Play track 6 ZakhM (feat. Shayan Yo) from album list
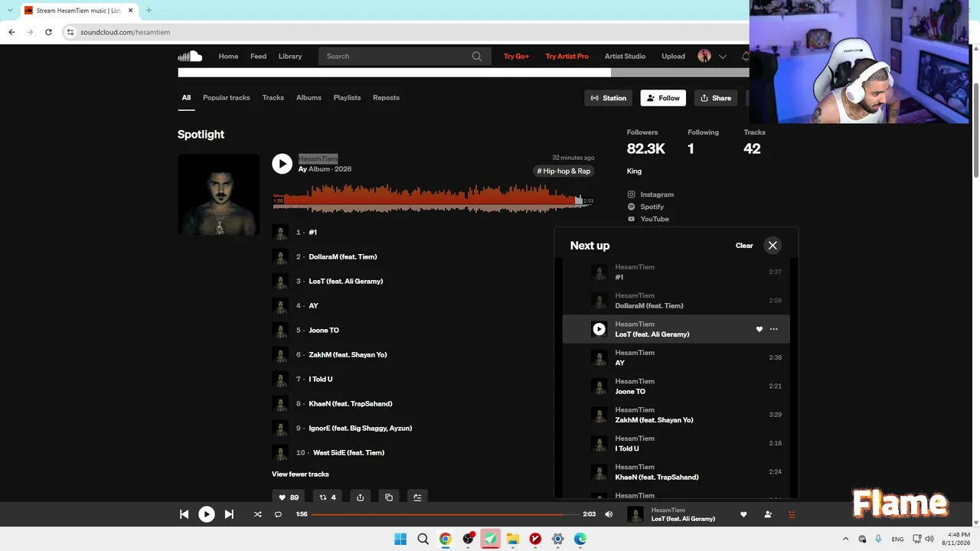The width and height of the screenshot is (980, 551). (348, 355)
